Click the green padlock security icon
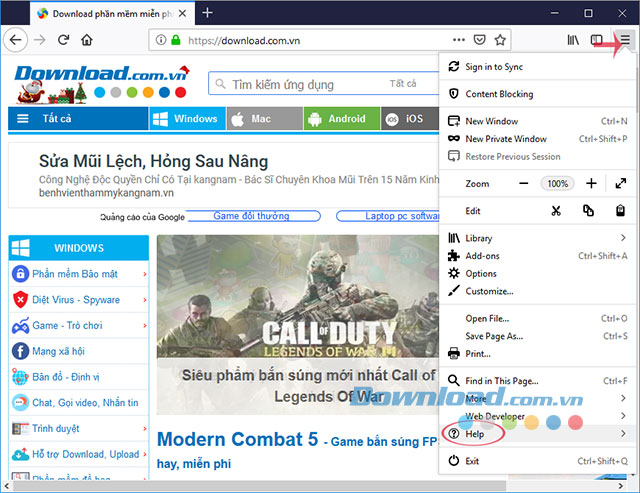Viewport: 640px width, 493px height. 176,40
